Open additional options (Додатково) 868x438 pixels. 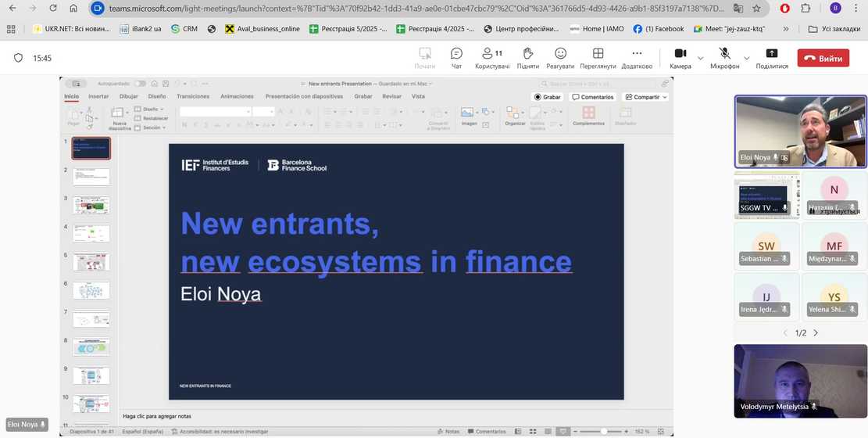point(637,58)
